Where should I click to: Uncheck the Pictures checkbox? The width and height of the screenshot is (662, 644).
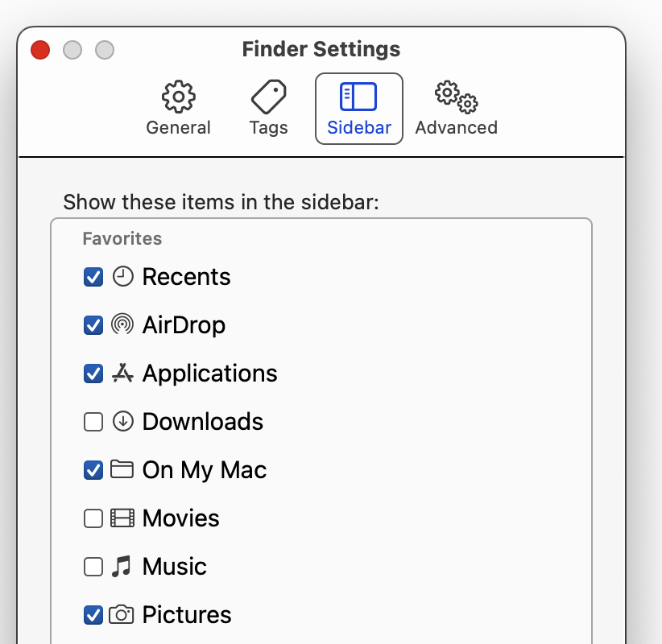coord(93,615)
